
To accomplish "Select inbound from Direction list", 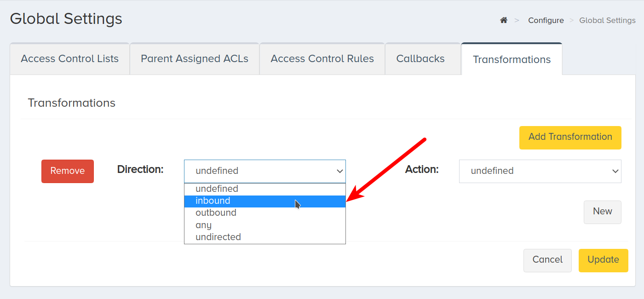I will point(265,201).
